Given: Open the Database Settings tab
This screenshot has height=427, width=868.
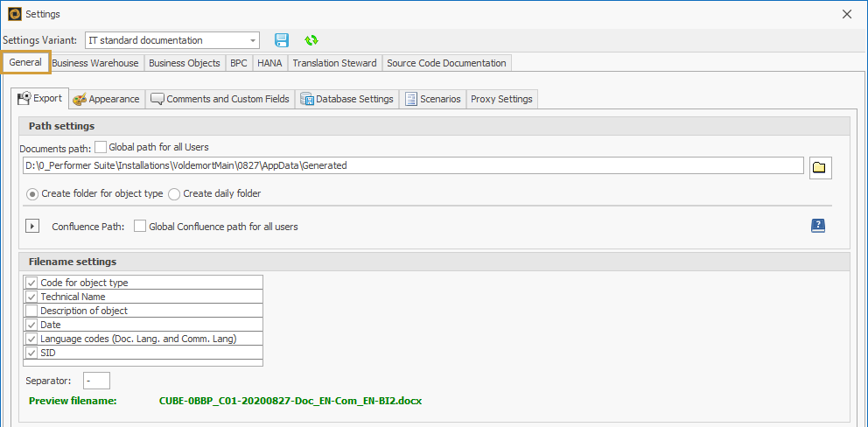Looking at the screenshot, I should click(x=346, y=99).
